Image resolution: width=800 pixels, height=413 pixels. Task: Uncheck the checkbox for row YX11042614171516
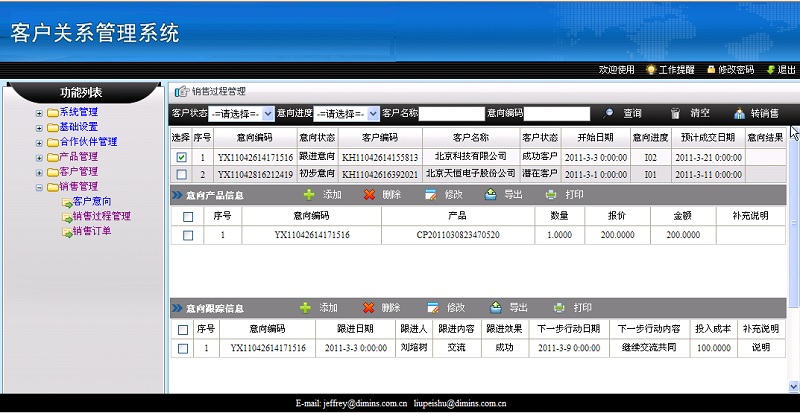pos(181,158)
